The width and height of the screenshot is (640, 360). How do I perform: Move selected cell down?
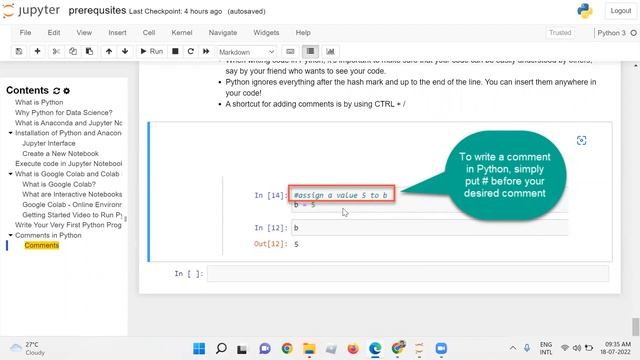125,51
